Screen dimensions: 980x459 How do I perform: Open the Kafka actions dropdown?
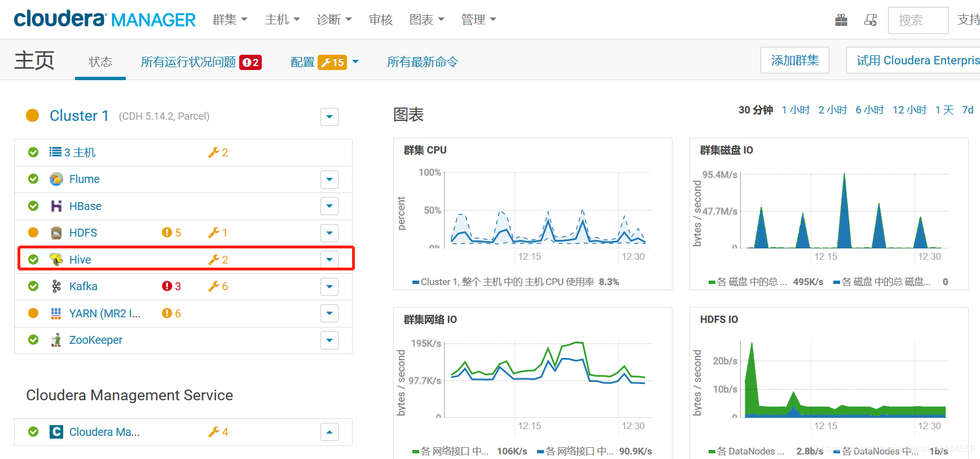point(329,287)
